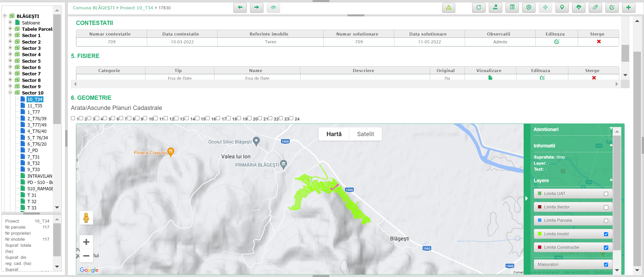This screenshot has height=277, width=644.
Task: Delete contestatie 709 with red X
Action: tap(599, 42)
